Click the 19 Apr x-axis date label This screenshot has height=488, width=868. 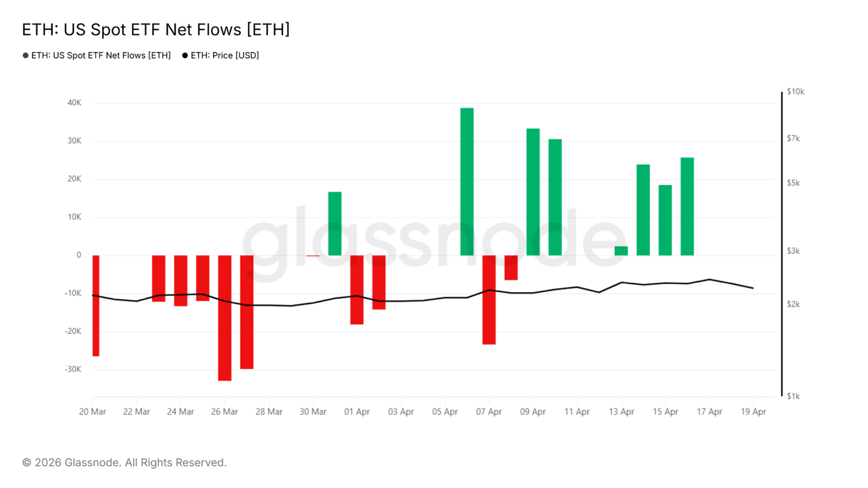[x=753, y=412]
